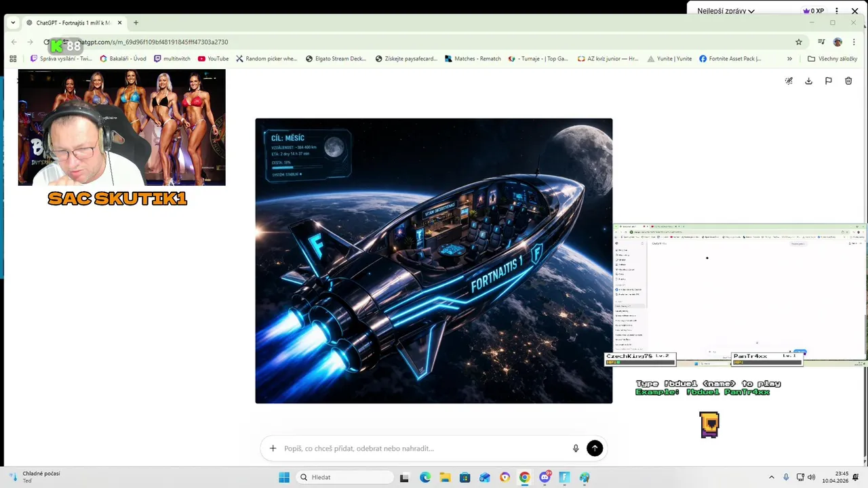Open Všechny záložky bookmarks folder
The height and width of the screenshot is (488, 868).
click(832, 59)
